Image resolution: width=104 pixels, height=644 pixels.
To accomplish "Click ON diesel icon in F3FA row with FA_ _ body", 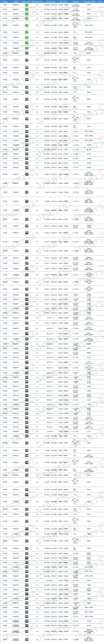I will point(27,73).
